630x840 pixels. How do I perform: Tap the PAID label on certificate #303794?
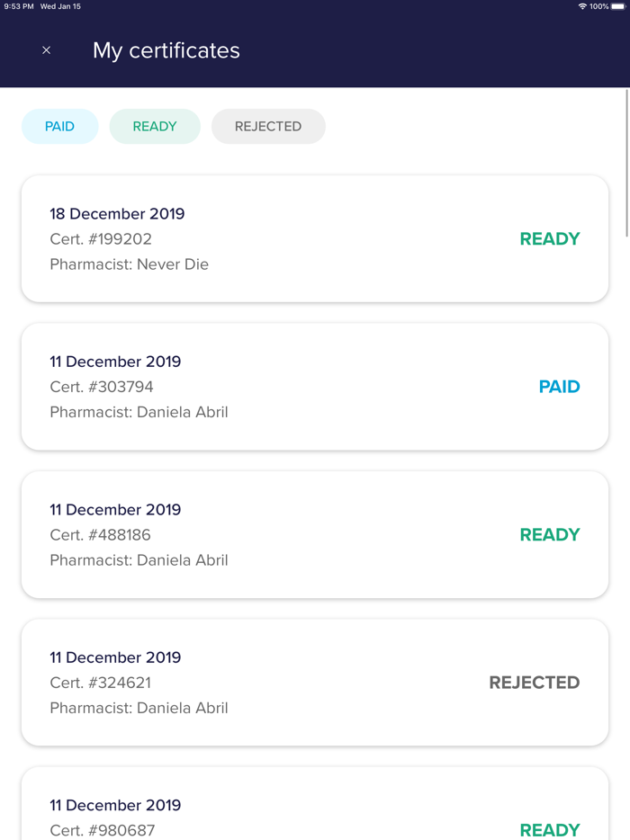[560, 387]
